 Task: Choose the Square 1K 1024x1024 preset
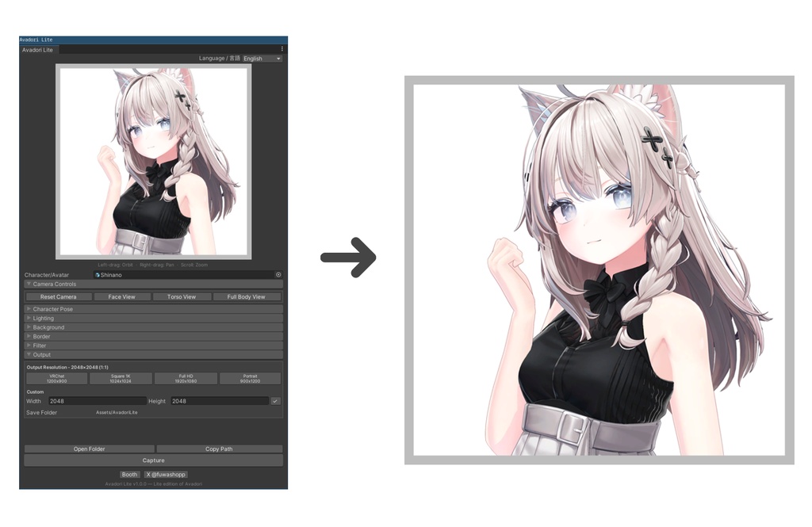pyautogui.click(x=121, y=379)
